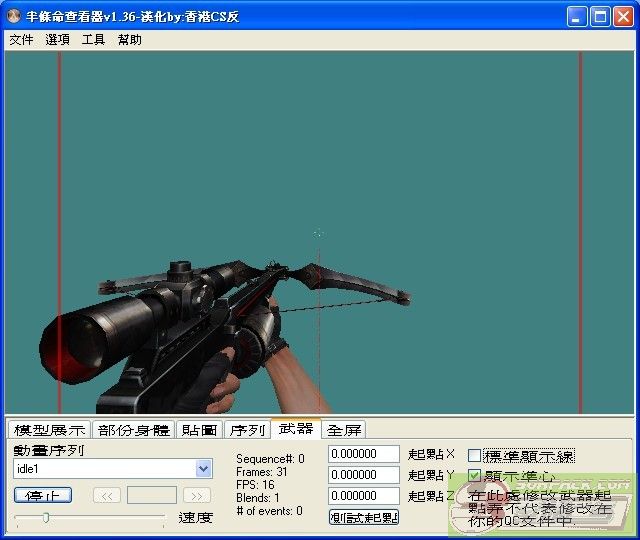The image size is (640, 540).
Task: Open the 工具 menu
Action: click(x=93, y=40)
